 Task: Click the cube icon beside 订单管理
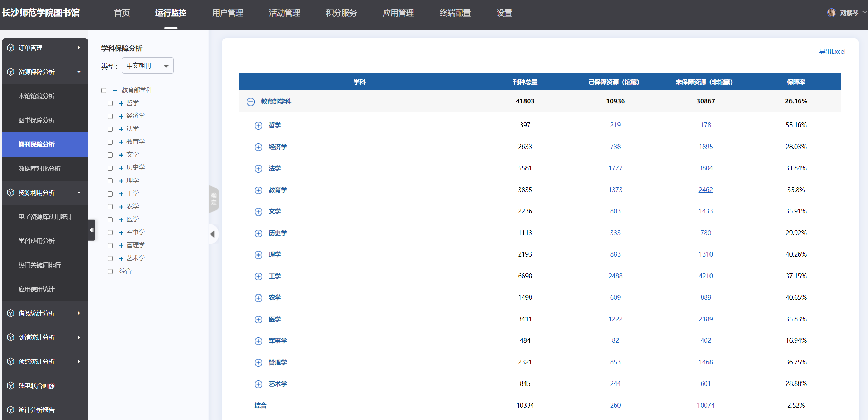pos(11,48)
